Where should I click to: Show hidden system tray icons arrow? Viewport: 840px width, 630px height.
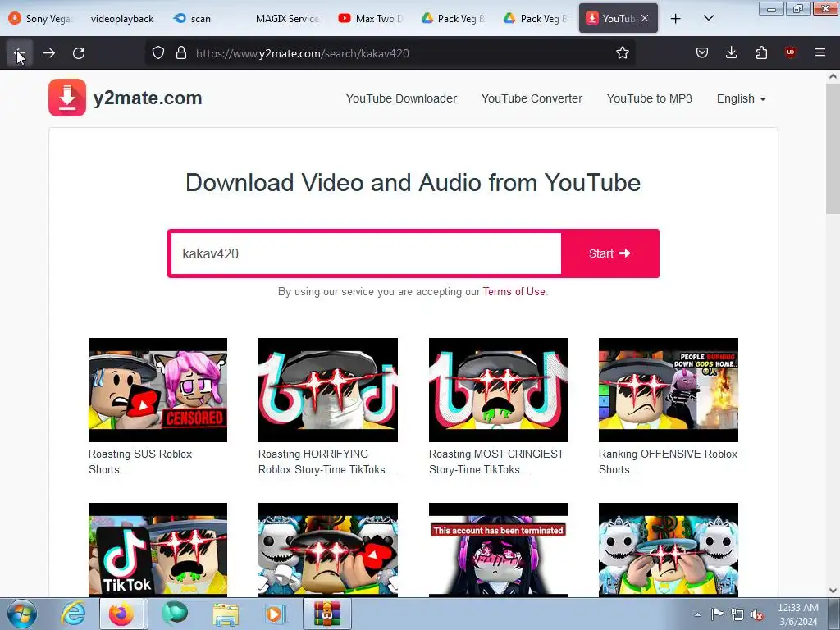coord(697,614)
